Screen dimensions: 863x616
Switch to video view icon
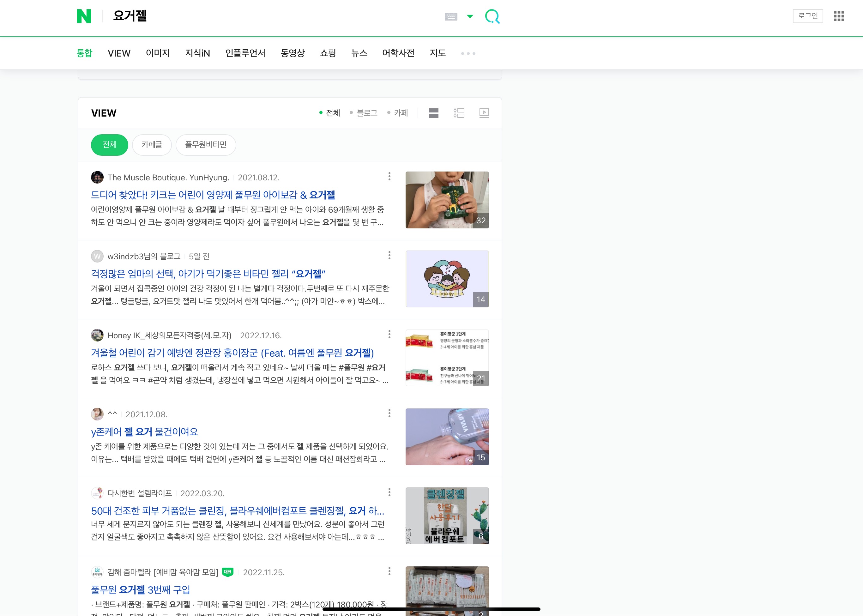coord(484,113)
